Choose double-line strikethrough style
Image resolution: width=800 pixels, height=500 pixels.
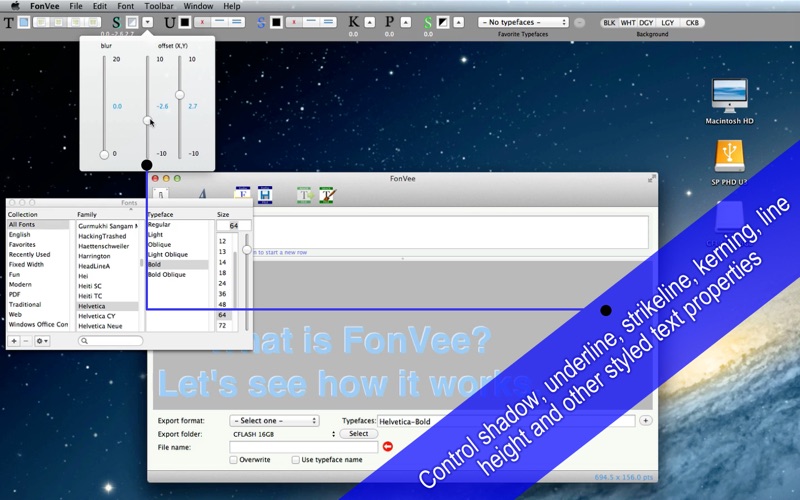pos(328,22)
